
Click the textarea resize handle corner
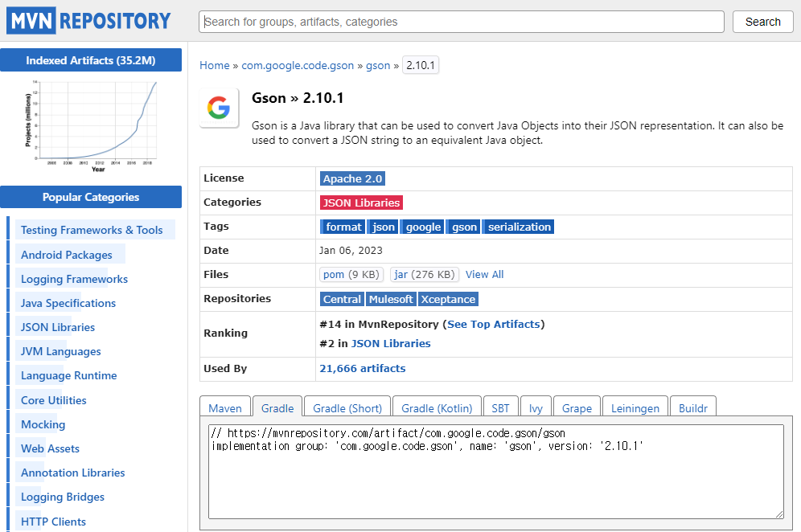coord(779,514)
